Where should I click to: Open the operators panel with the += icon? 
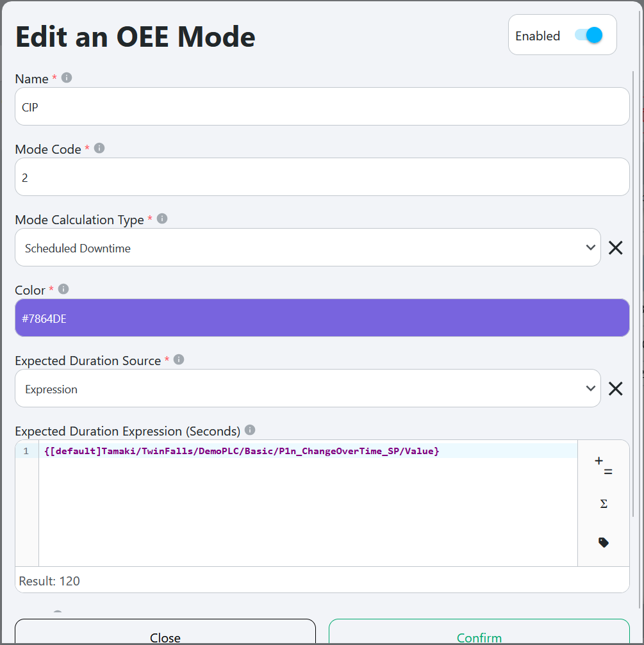click(602, 466)
